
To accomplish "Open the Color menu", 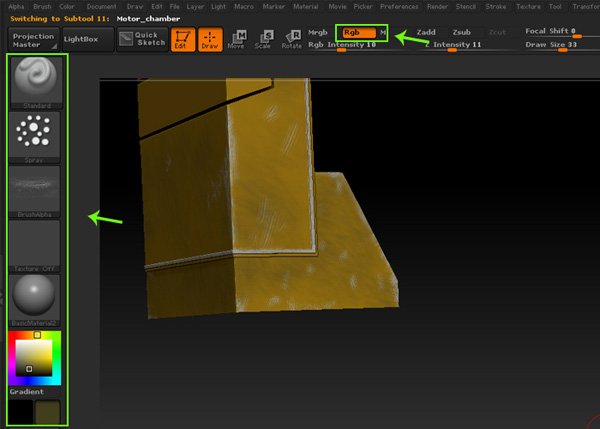I will pyautogui.click(x=67, y=7).
